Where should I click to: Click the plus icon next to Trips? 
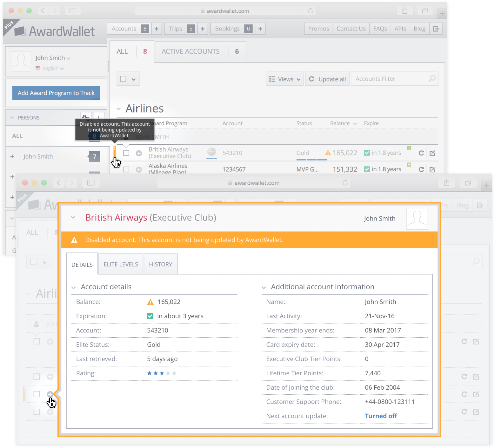203,29
